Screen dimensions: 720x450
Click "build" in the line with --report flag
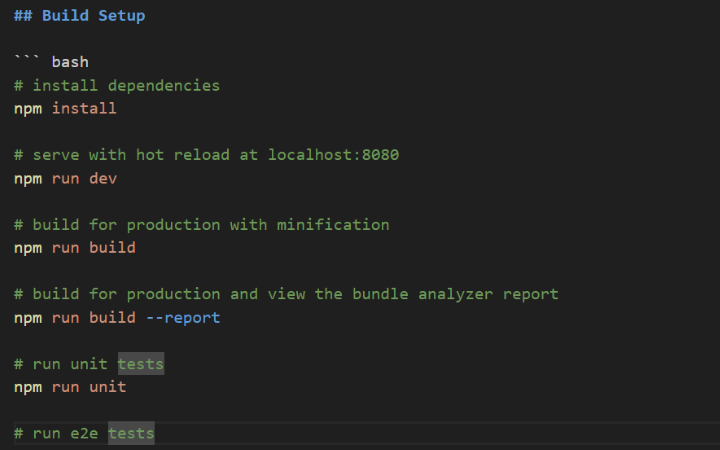coord(112,317)
